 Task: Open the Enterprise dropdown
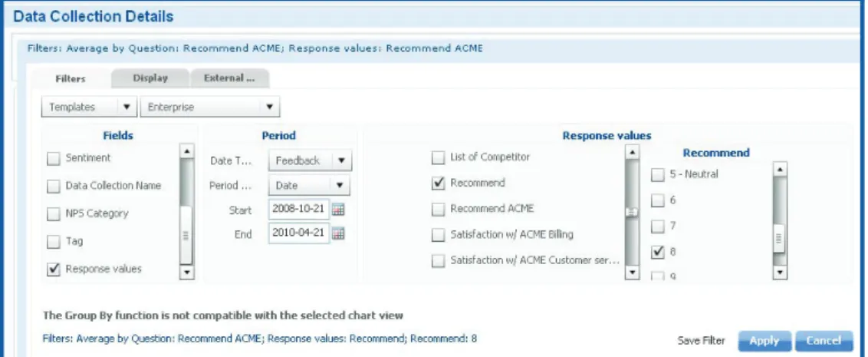pos(210,107)
